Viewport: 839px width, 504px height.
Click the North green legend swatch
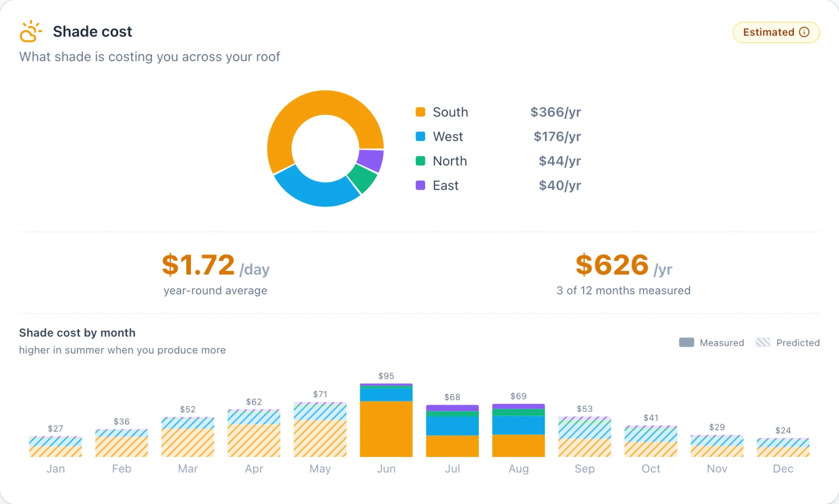(421, 161)
